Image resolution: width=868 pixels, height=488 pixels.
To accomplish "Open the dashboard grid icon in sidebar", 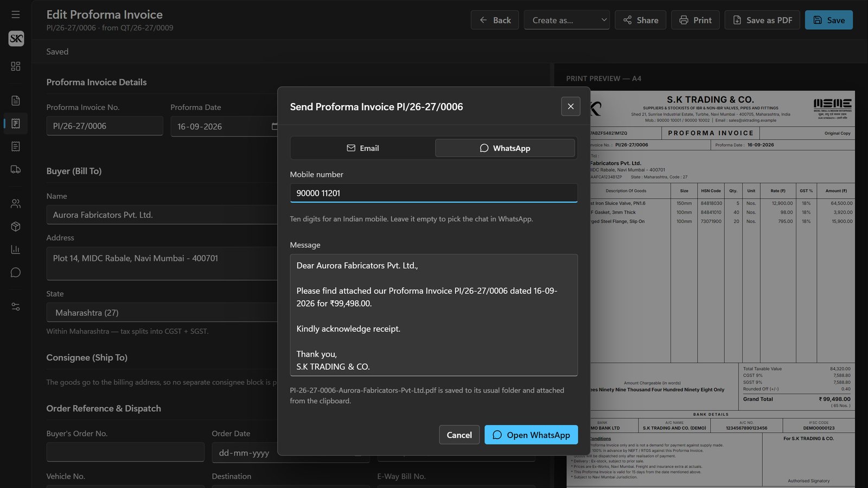I will pyautogui.click(x=16, y=66).
